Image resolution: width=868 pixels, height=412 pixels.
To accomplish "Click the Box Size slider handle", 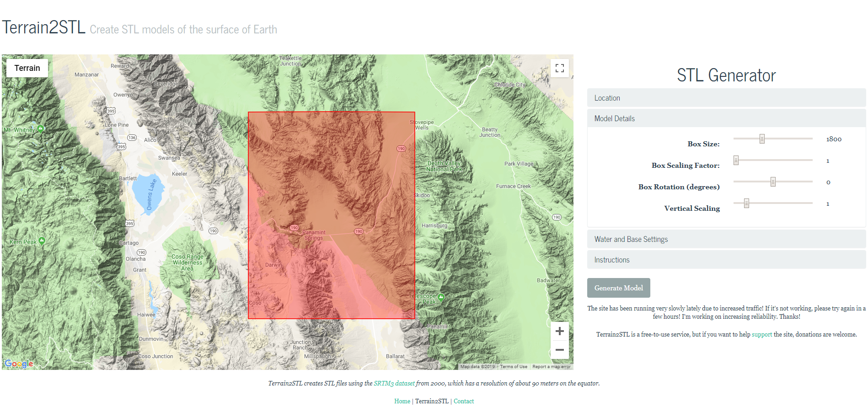I will point(762,139).
